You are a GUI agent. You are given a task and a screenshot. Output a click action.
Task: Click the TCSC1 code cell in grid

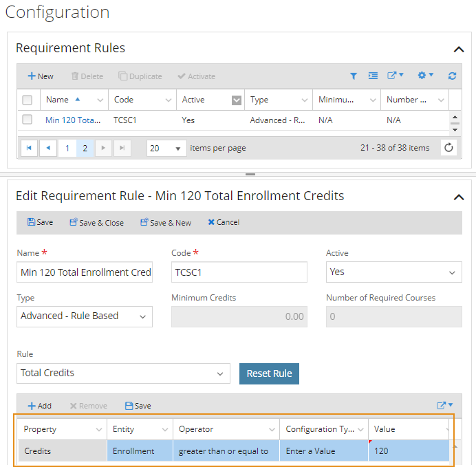[x=125, y=120]
